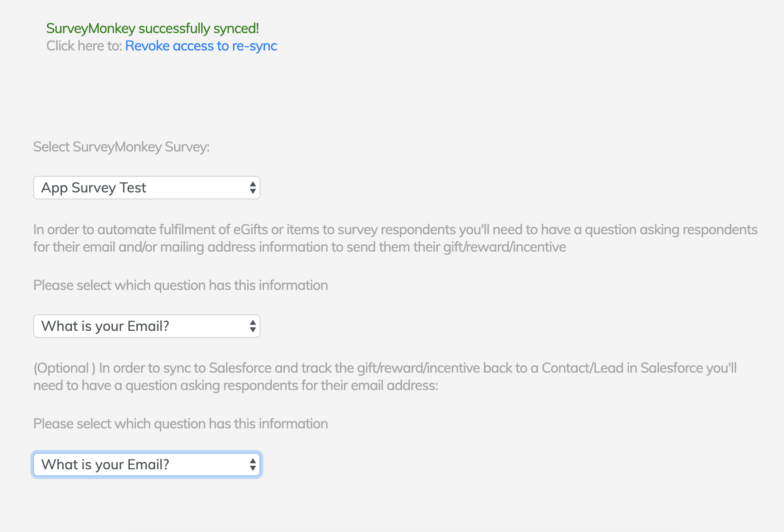The width and height of the screenshot is (784, 532).
Task: Click the up arrow on the Salesforce question dropdown
Action: [253, 461]
